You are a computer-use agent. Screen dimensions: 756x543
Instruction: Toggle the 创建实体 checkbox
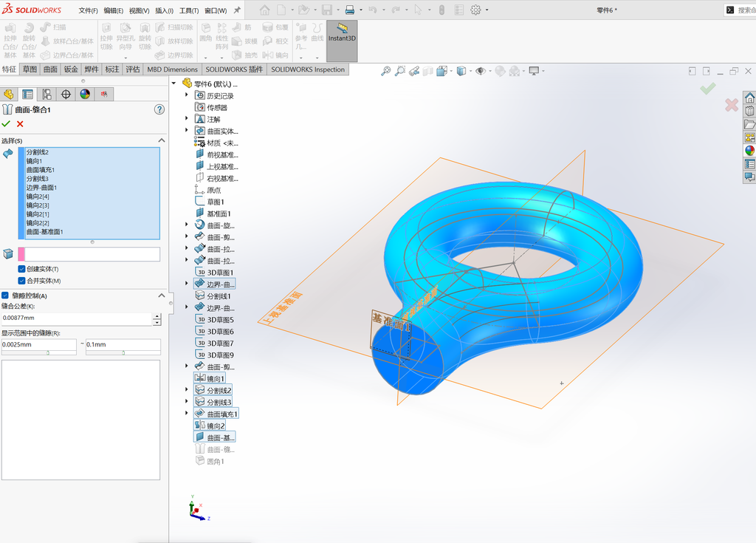coord(21,269)
